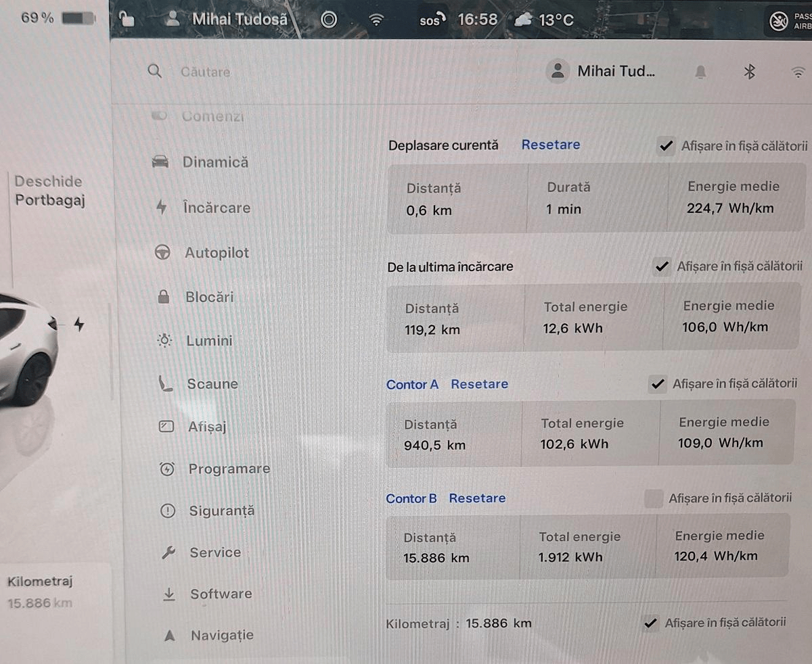Reset the Contor A counter
Image resolution: width=812 pixels, height=664 pixels.
(479, 384)
